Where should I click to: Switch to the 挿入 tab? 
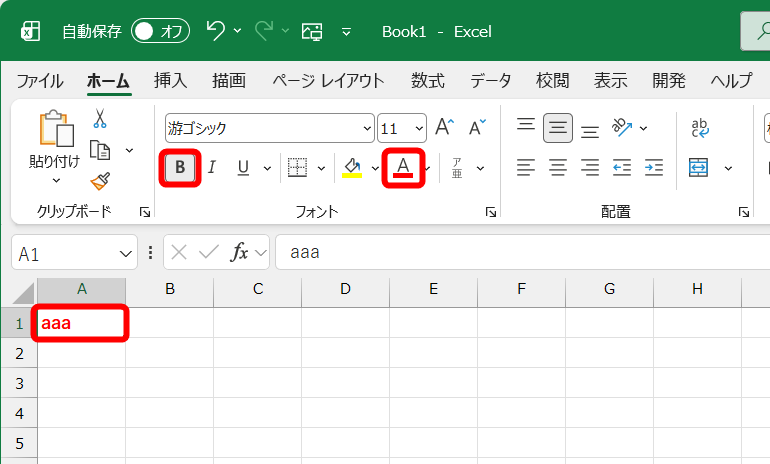[170, 80]
